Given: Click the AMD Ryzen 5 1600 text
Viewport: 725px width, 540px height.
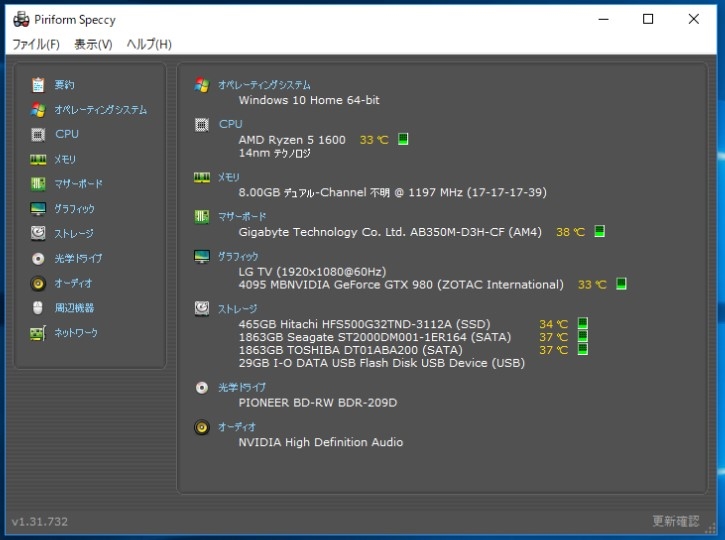Looking at the screenshot, I should [292, 140].
